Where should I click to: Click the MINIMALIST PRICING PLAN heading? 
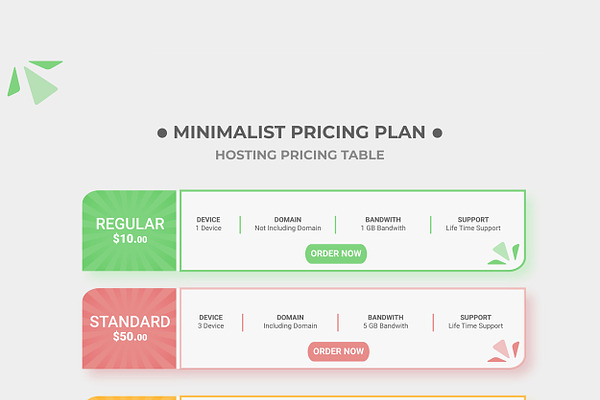pos(299,132)
